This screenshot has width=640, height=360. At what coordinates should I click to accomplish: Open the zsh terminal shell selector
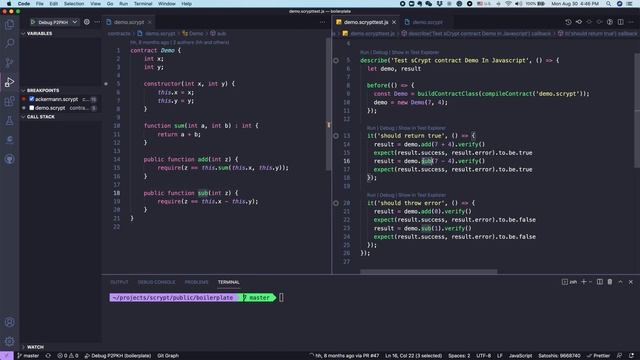(570, 282)
